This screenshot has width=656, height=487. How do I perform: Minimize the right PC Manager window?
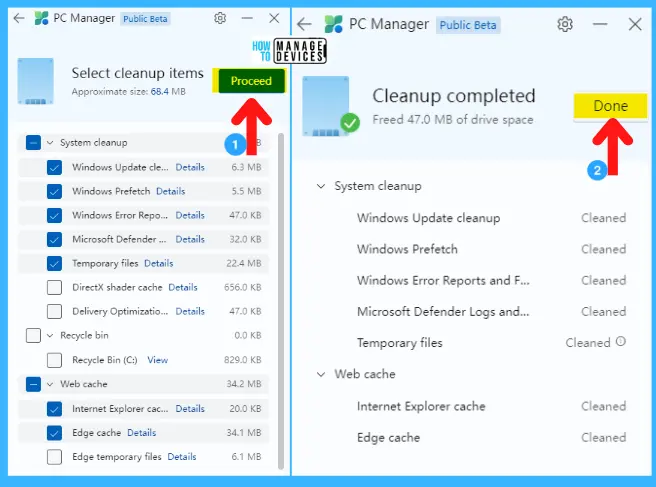[x=600, y=24]
